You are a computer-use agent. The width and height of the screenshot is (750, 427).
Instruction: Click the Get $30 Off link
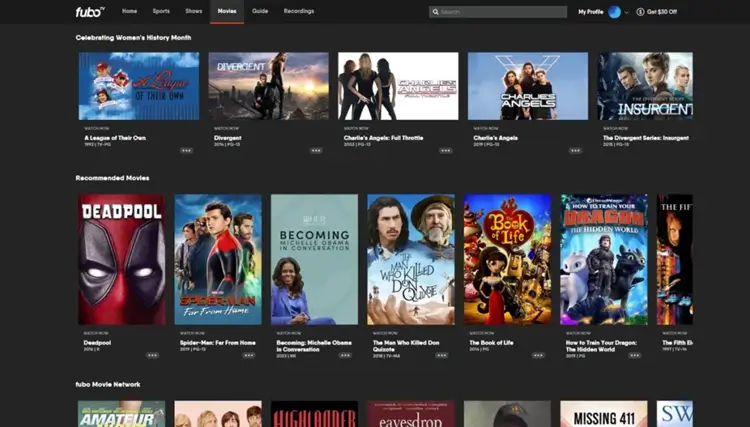click(662, 12)
